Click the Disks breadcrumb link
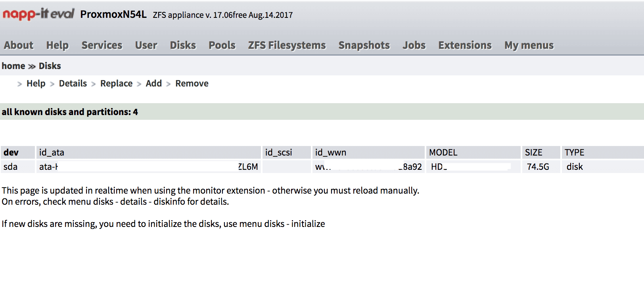Screen dimensions: 644x292 click(x=50, y=66)
